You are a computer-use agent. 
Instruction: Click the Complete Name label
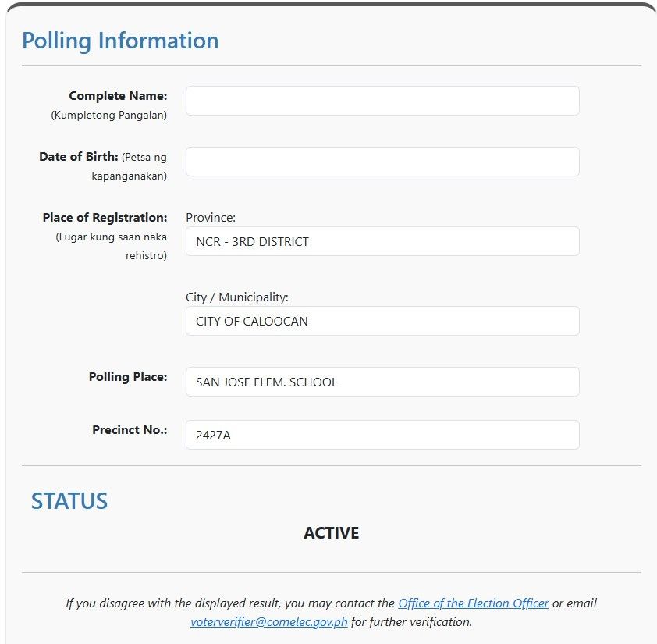[x=118, y=96]
